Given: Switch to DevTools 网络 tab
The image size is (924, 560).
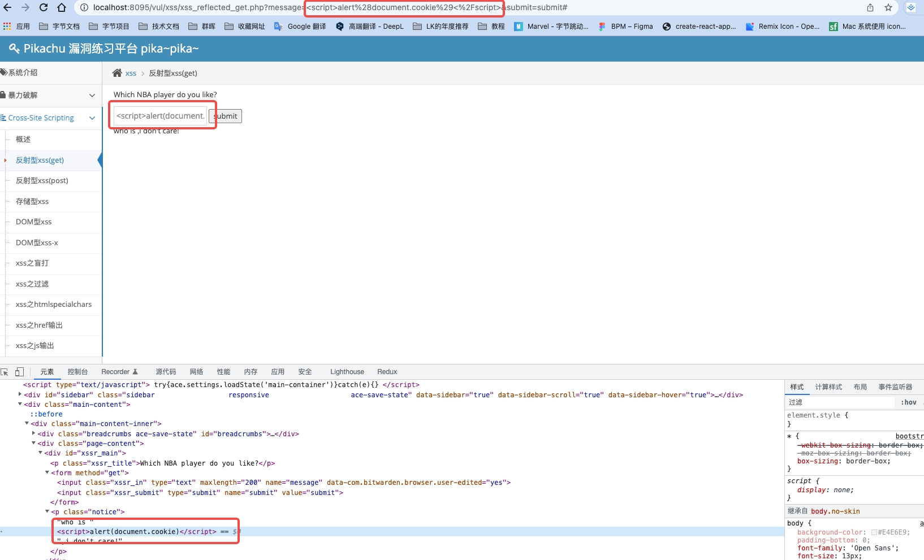Looking at the screenshot, I should pyautogui.click(x=196, y=372).
